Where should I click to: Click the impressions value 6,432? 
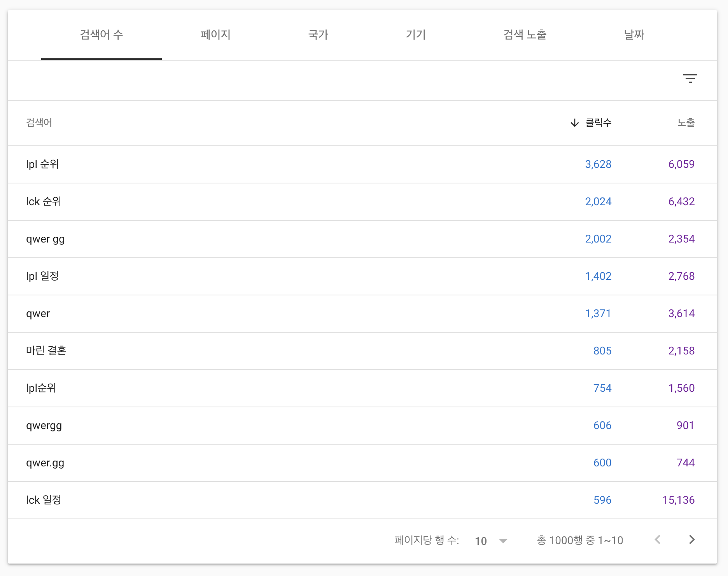click(681, 202)
